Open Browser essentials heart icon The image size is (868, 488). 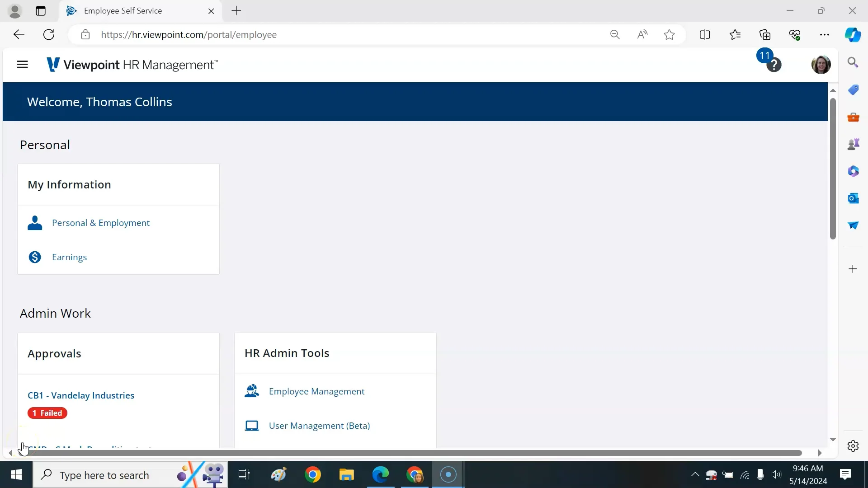(x=795, y=35)
